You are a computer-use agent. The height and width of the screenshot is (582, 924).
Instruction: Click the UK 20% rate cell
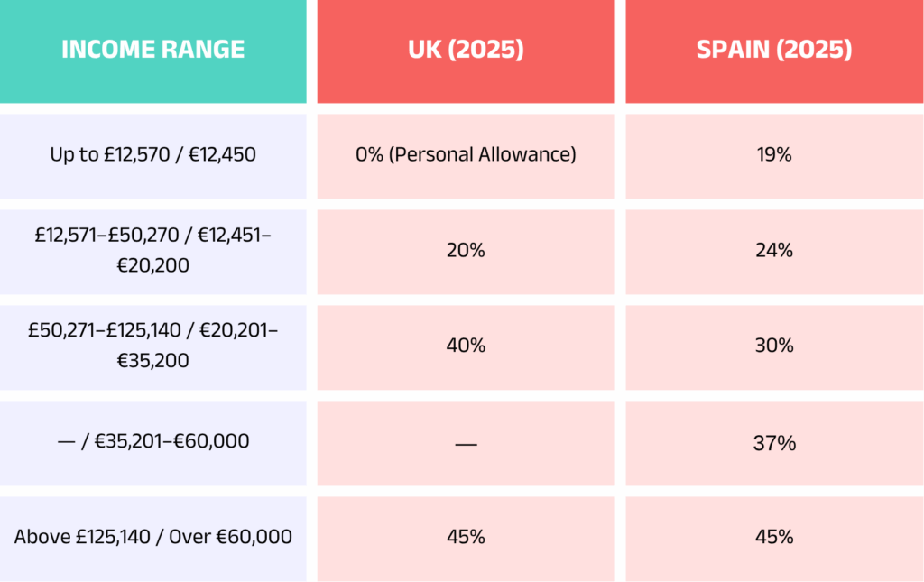pos(466,251)
